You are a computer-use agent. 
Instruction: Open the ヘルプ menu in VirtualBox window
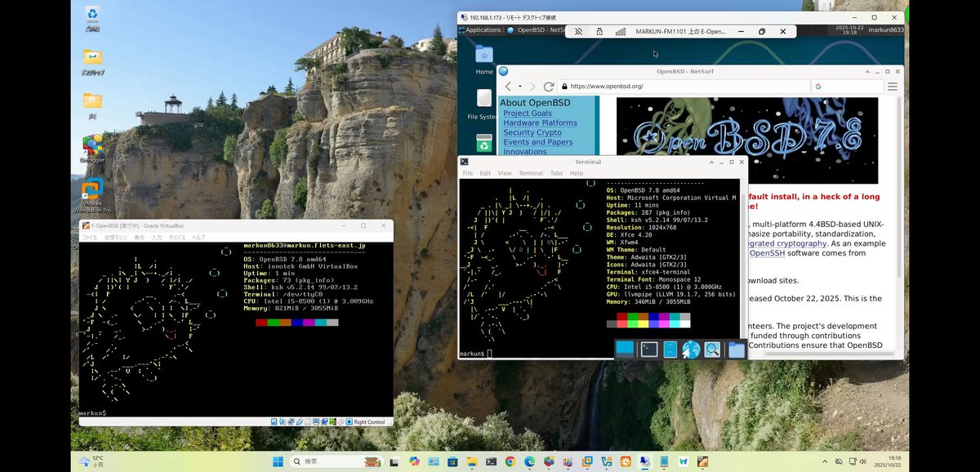(x=198, y=238)
